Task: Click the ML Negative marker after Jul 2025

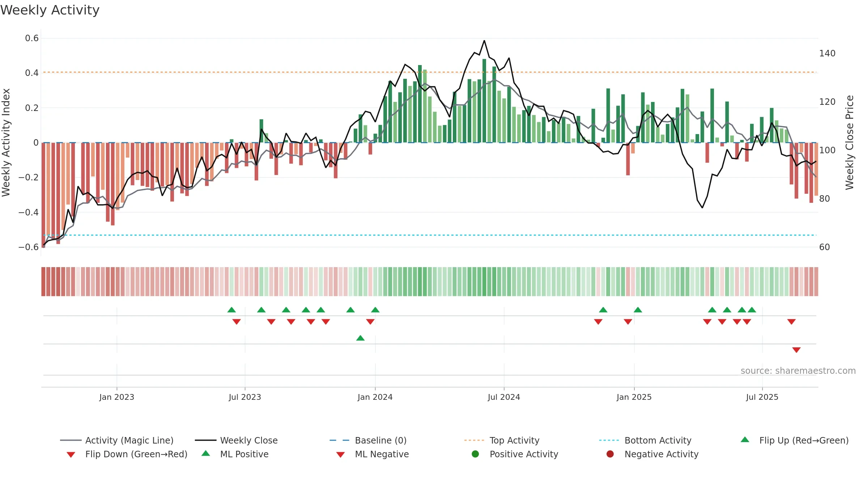Action: pyautogui.click(x=796, y=350)
